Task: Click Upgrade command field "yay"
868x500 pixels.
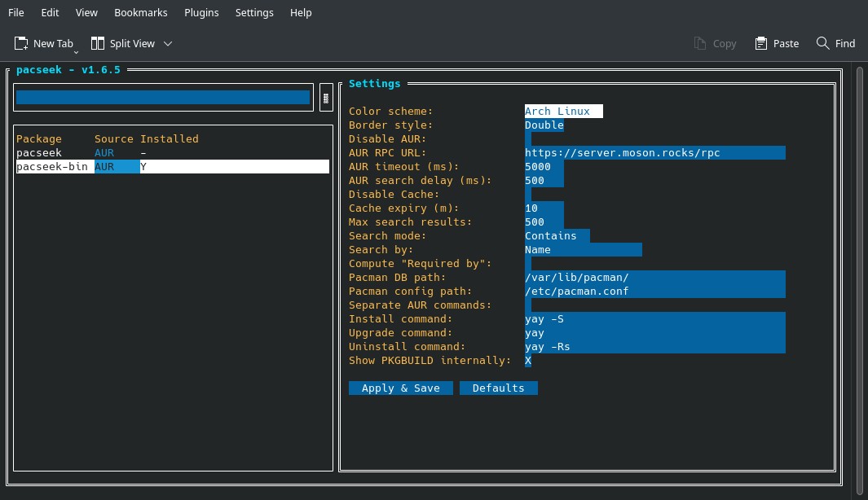Action: (x=655, y=332)
